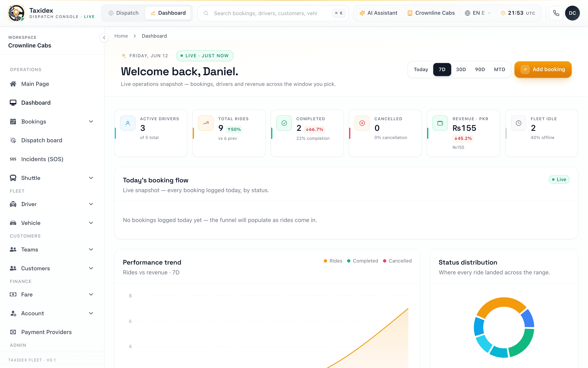Switch to the Dispatch tab
The height and width of the screenshot is (368, 588).
124,13
